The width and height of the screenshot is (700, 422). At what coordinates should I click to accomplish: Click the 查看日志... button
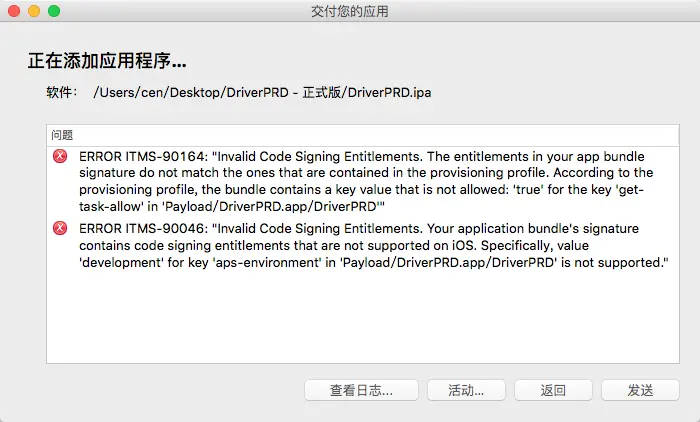[x=361, y=390]
